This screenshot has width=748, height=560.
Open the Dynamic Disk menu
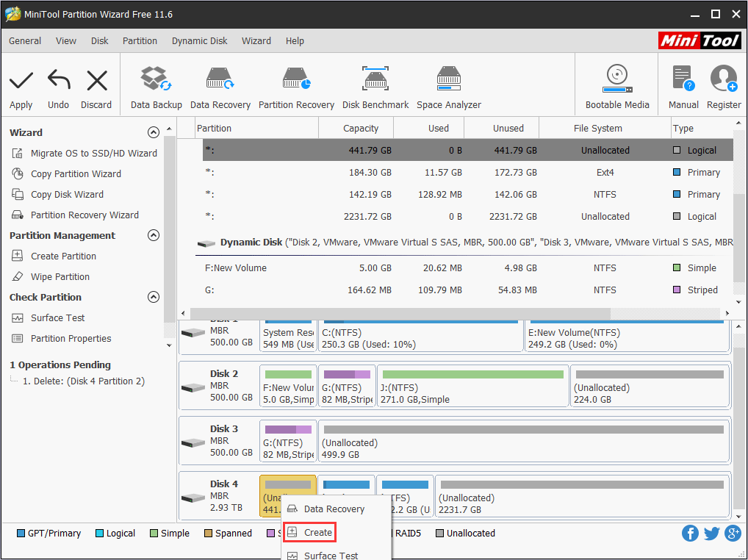coord(199,41)
